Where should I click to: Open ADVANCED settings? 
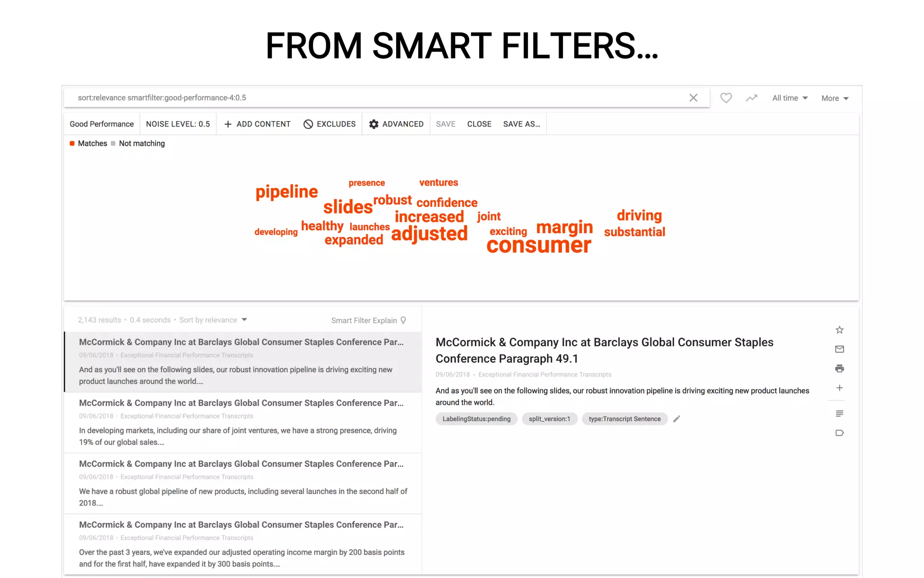[x=396, y=124]
